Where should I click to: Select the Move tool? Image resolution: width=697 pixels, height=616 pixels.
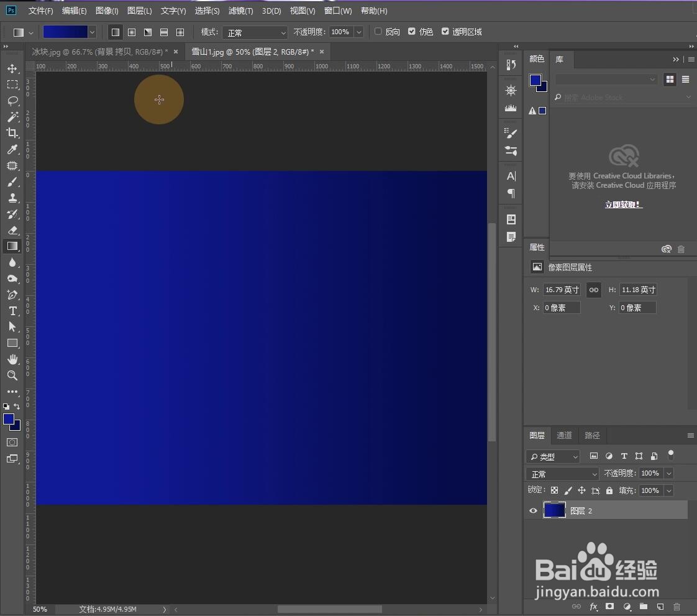coord(12,68)
